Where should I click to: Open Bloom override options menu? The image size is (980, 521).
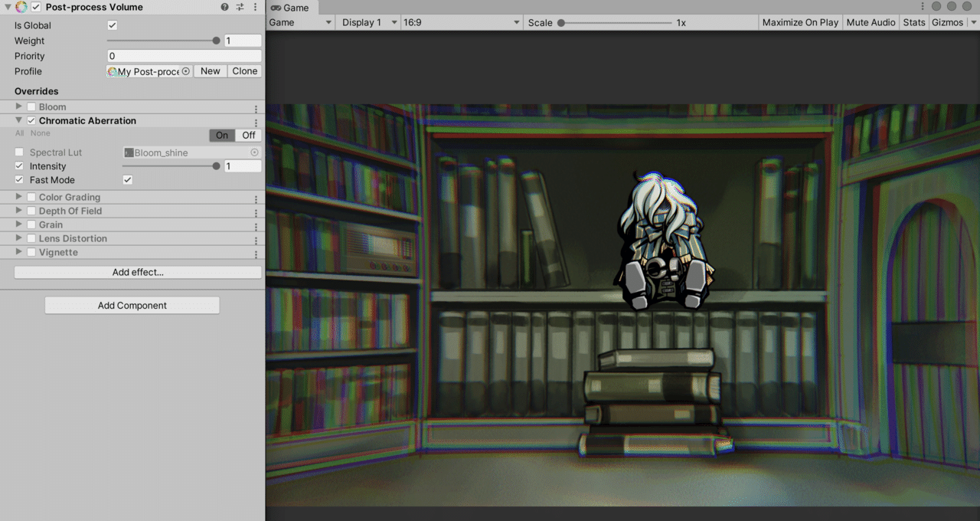256,108
